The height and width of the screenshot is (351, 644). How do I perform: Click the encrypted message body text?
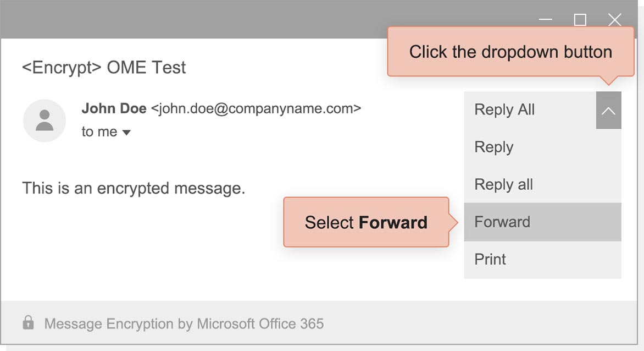134,189
